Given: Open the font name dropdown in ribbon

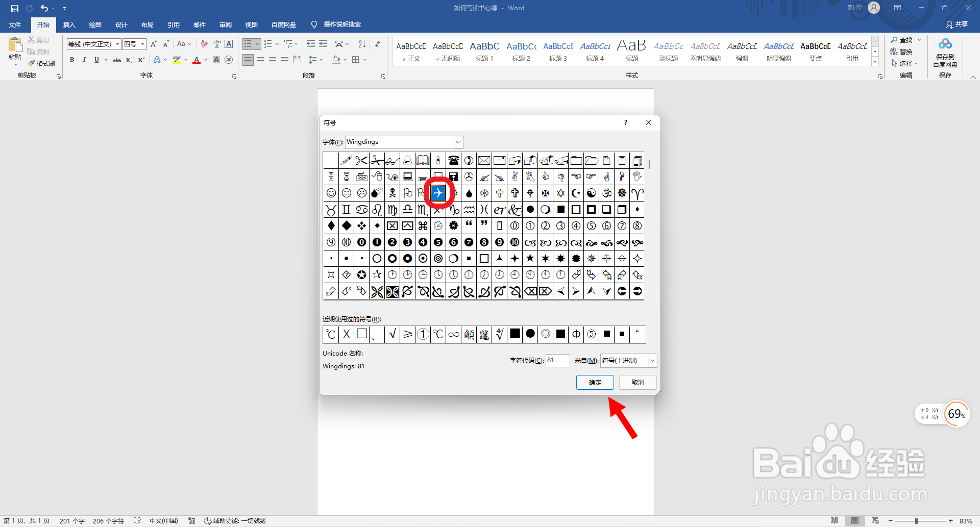Looking at the screenshot, I should point(117,44).
